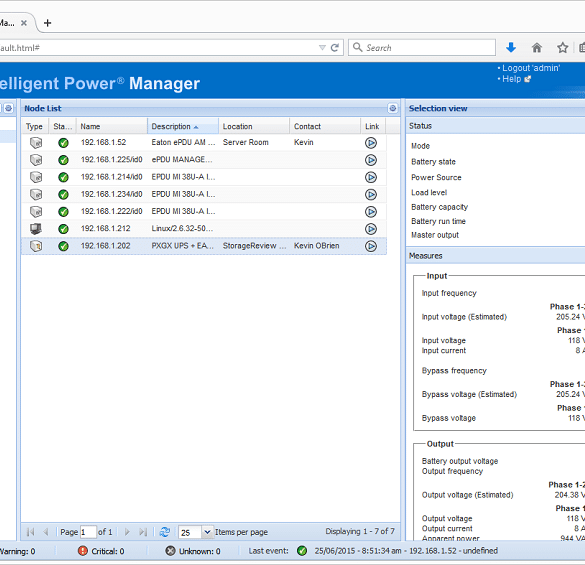Refresh the node list
This screenshot has height=565, width=585.
[165, 532]
